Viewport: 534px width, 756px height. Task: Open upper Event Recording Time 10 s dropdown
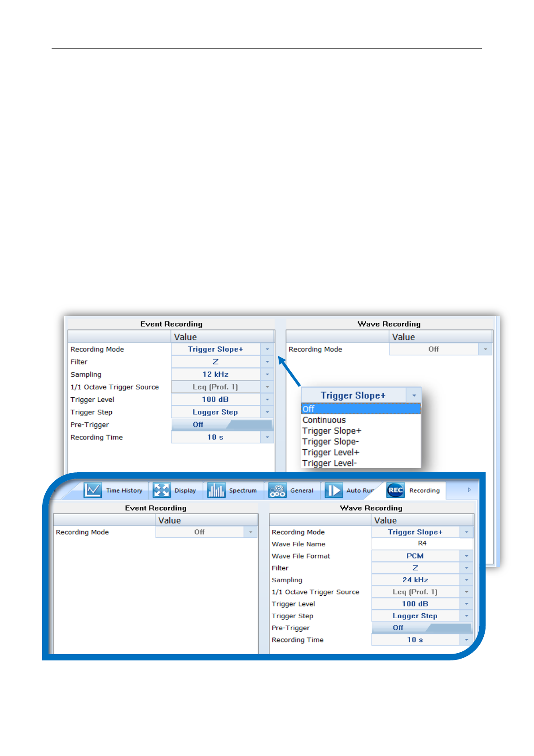click(267, 437)
